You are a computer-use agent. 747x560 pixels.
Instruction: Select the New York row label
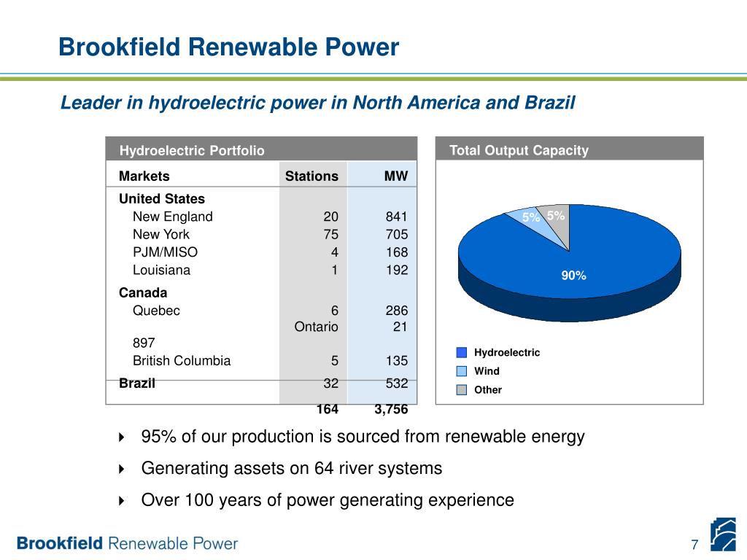(x=160, y=234)
